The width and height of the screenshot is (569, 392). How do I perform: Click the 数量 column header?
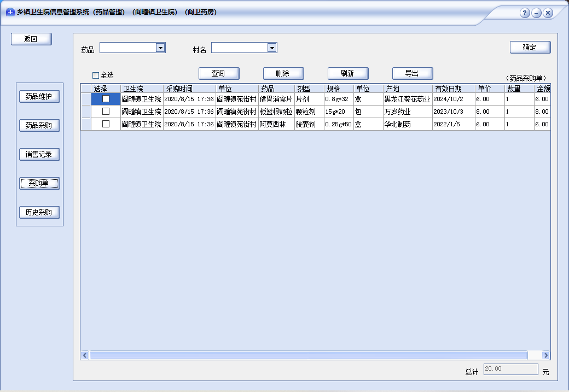519,89
